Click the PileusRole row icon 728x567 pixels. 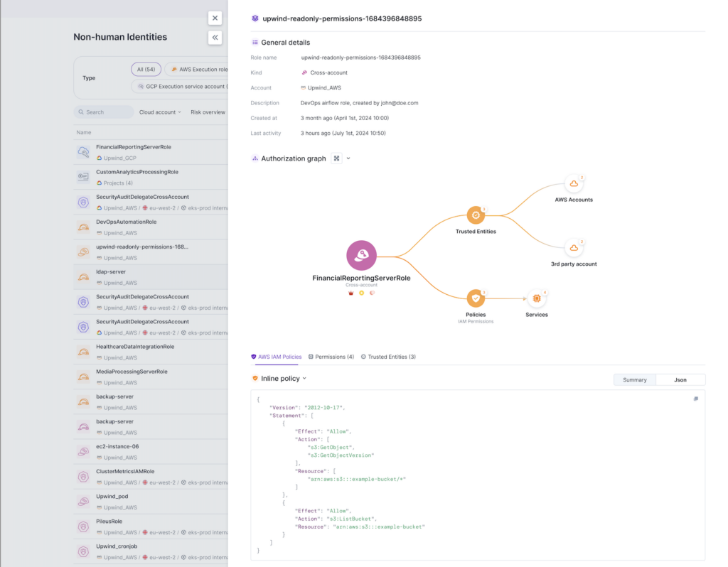84,526
